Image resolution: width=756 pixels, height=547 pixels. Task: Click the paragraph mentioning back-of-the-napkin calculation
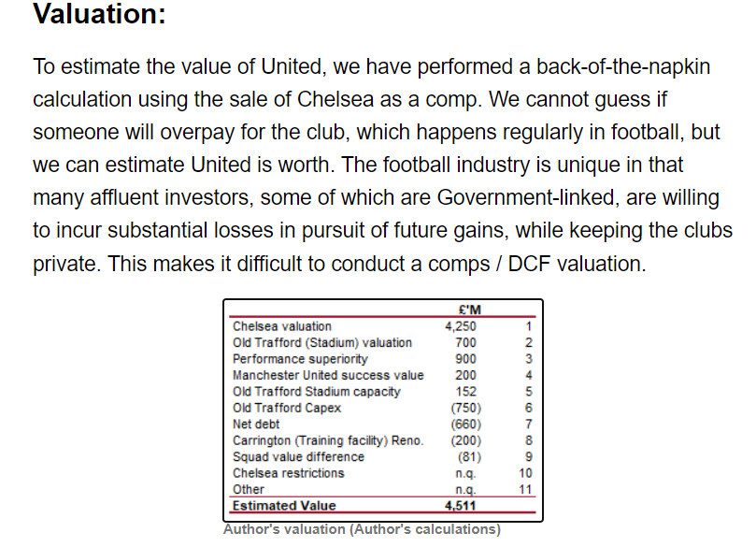(383, 165)
